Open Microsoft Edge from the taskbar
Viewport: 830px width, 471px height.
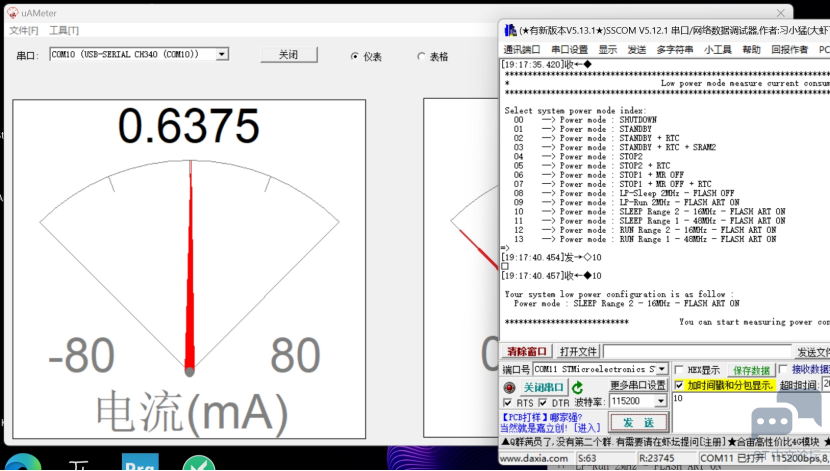click(23, 461)
